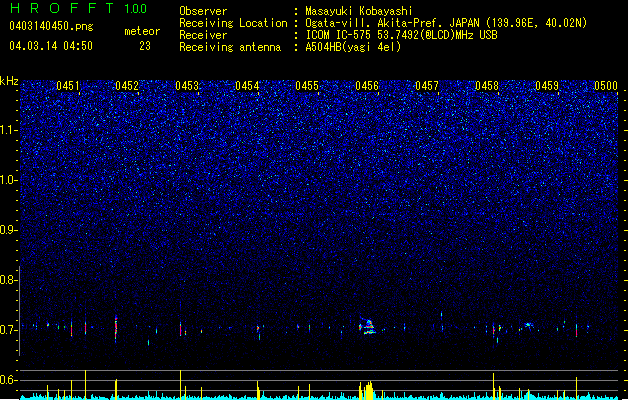Click the 0457 time marker
This screenshot has width=629, height=400.
click(427, 86)
